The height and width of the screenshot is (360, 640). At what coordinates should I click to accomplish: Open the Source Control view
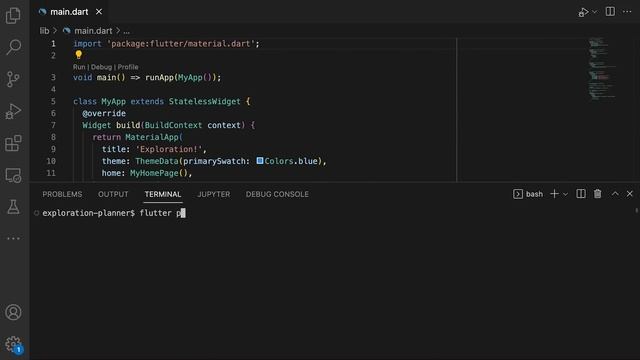[13, 79]
